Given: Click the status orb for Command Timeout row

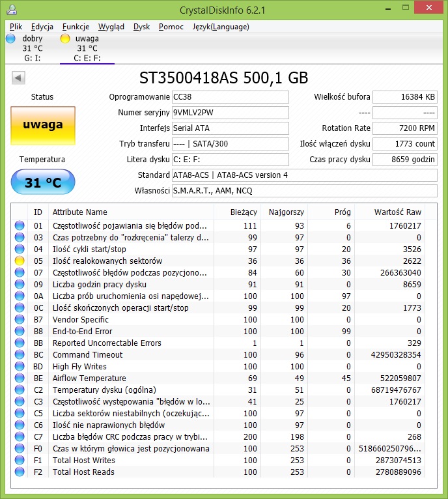Looking at the screenshot, I should coord(20,354).
